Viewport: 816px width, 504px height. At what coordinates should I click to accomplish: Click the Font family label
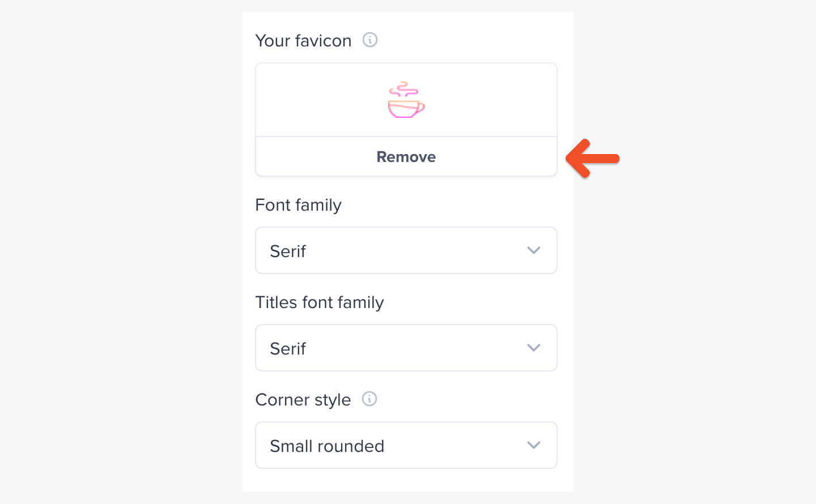298,205
